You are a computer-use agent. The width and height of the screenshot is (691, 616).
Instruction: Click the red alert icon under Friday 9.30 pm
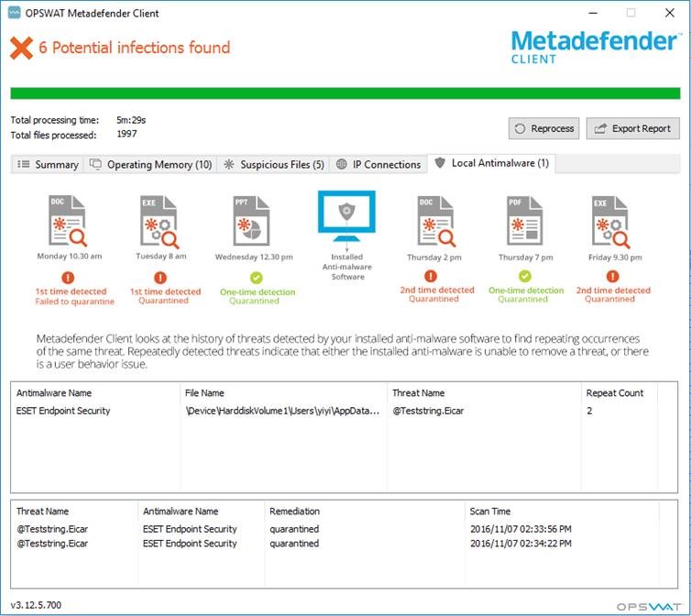click(x=612, y=276)
